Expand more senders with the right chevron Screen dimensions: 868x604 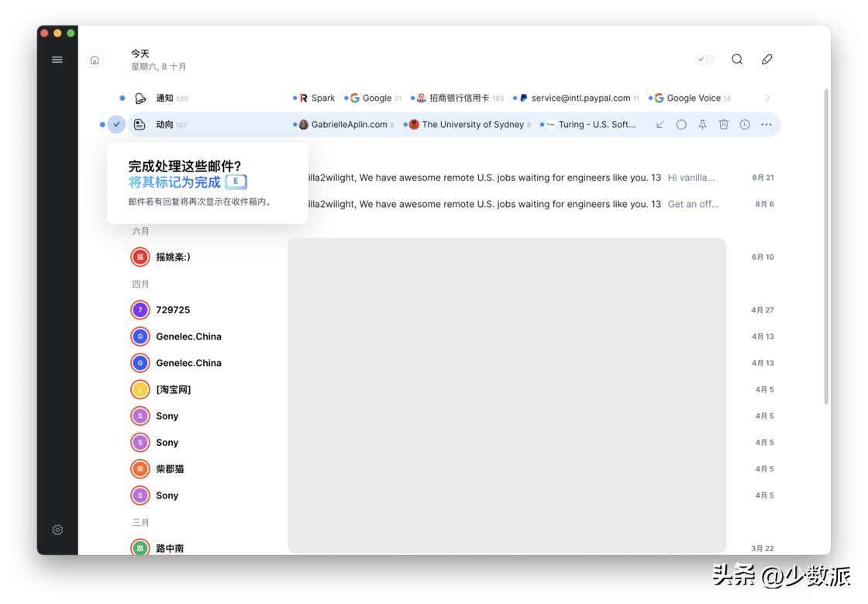click(766, 98)
